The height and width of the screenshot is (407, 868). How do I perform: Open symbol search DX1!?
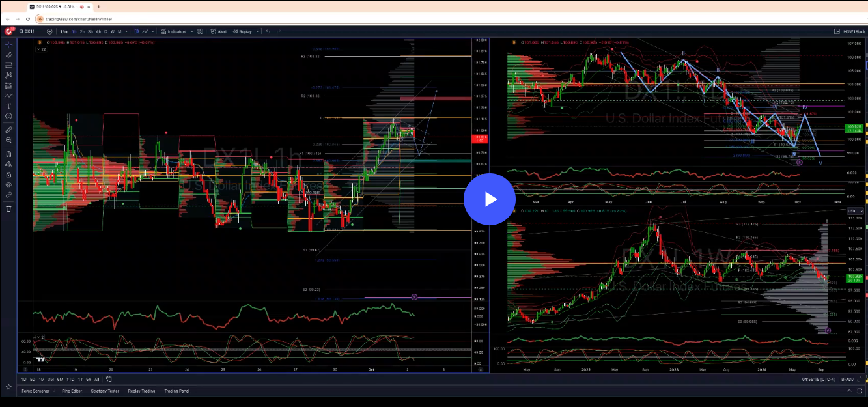[x=27, y=31]
